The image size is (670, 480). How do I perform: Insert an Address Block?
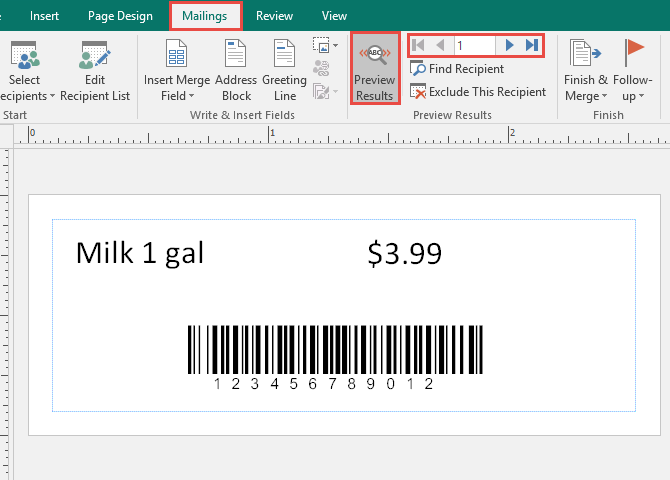[236, 71]
